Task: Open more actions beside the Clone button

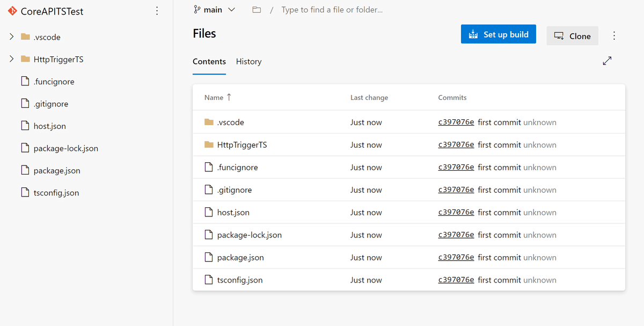Action: [x=614, y=34]
